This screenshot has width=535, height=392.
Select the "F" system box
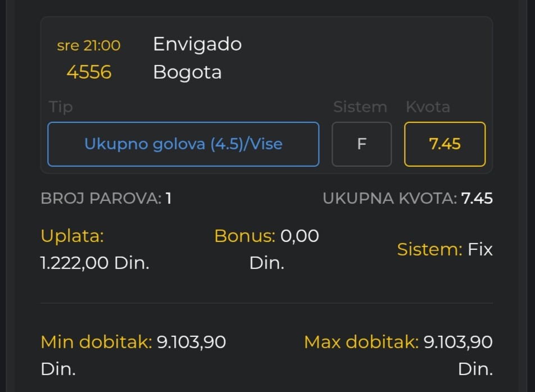[x=361, y=144]
